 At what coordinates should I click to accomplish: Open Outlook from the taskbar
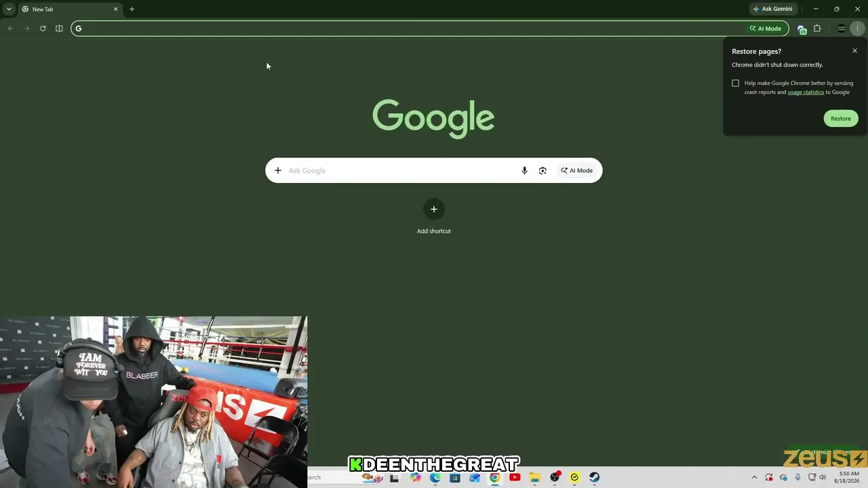475,477
